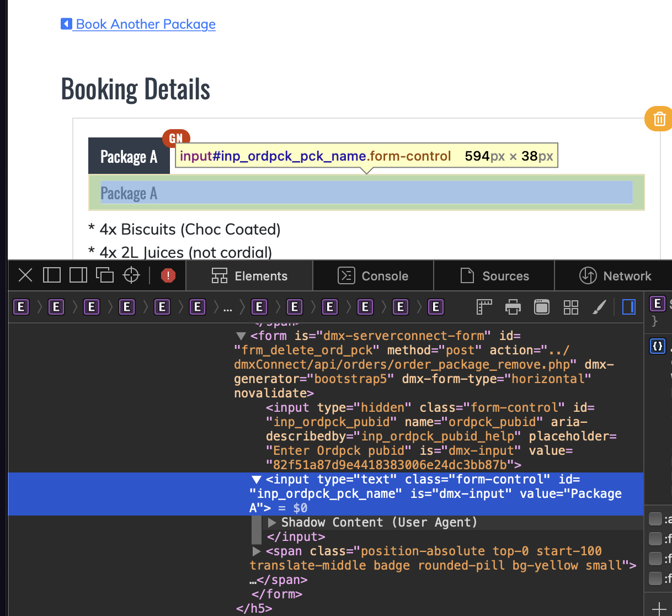Expand the Shadow Content (User Agent) node
This screenshot has width=672, height=616.
(x=272, y=522)
